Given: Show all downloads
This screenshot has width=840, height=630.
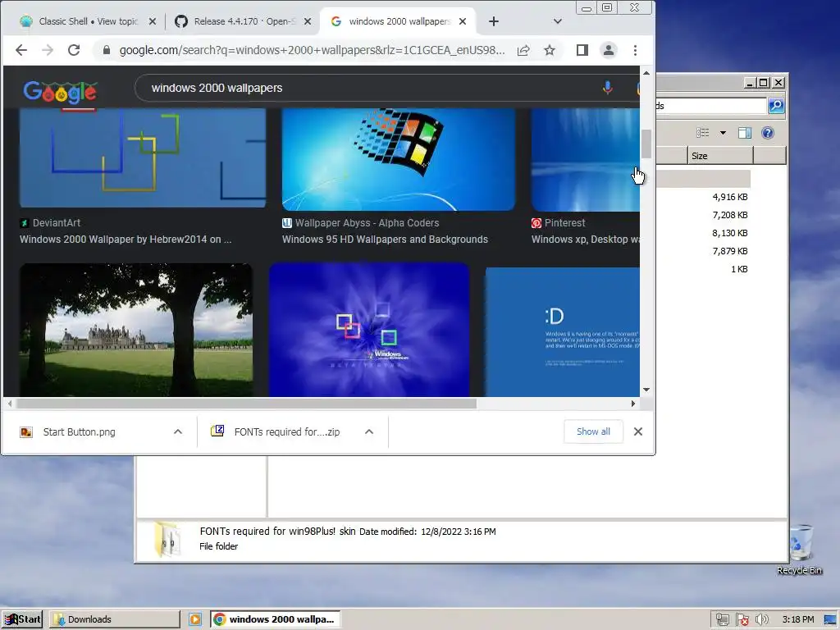Looking at the screenshot, I should click(593, 431).
